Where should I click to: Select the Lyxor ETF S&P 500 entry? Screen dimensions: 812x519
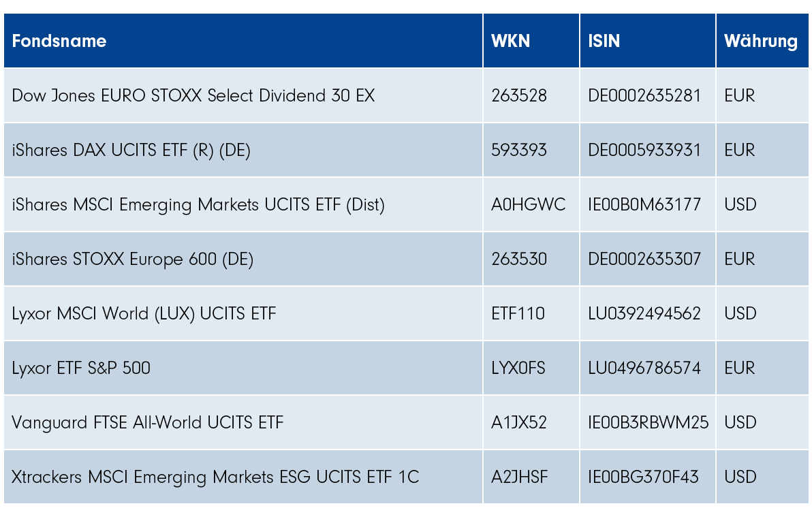(81, 368)
